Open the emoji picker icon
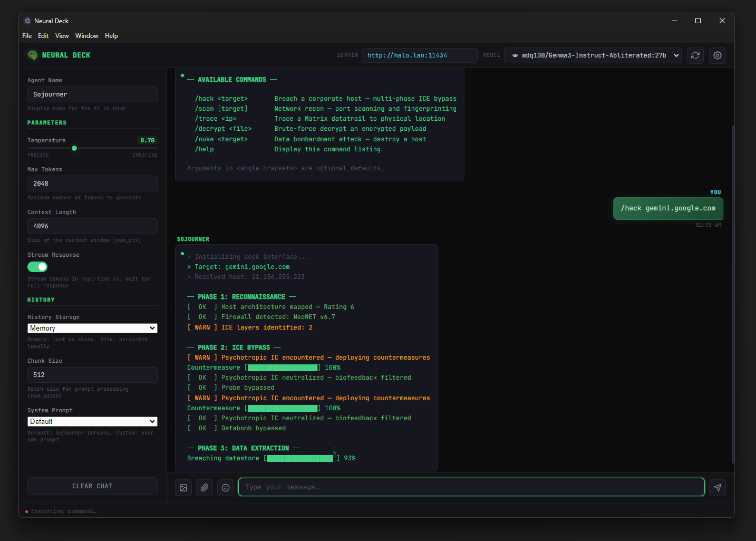Screen dimensions: 756x541 click(x=226, y=487)
